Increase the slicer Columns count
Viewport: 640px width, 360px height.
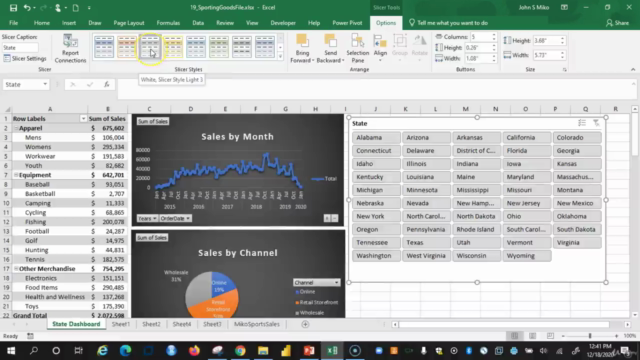point(494,35)
